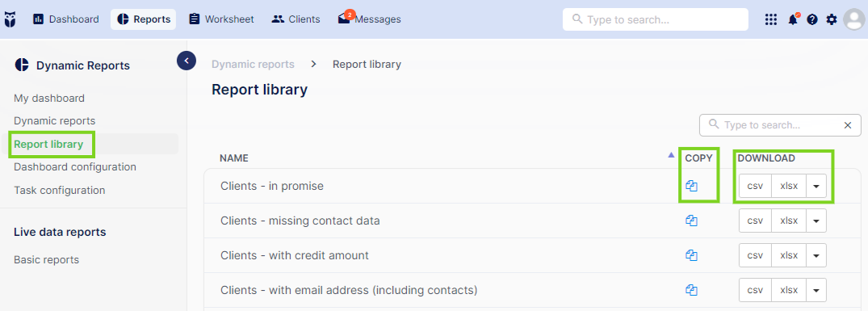This screenshot has height=311, width=868.
Task: Open the Worksheet tab
Action: pyautogui.click(x=221, y=19)
